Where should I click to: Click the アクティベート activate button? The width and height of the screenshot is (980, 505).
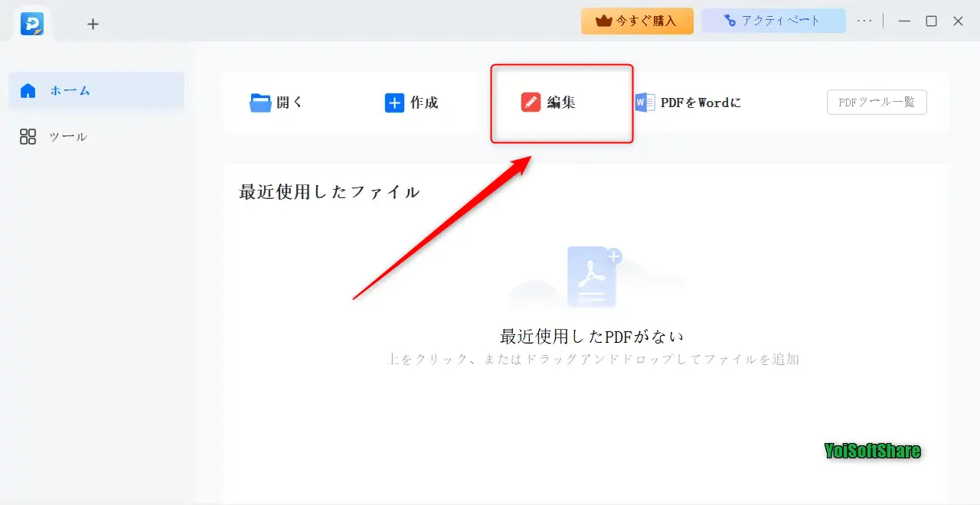[773, 21]
